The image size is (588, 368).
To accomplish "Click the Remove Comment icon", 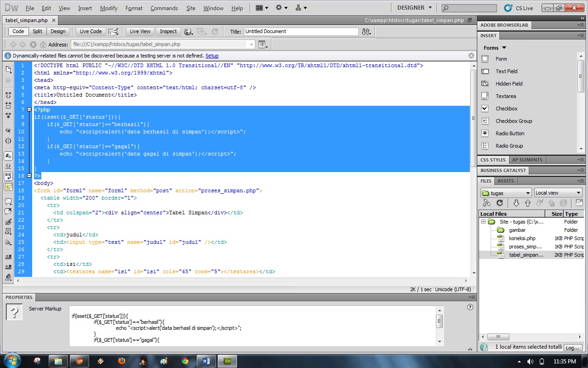I will click(8, 212).
